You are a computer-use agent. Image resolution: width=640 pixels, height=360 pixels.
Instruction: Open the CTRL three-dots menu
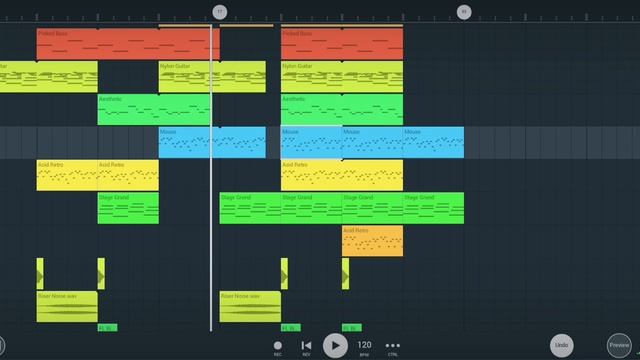pos(393,348)
